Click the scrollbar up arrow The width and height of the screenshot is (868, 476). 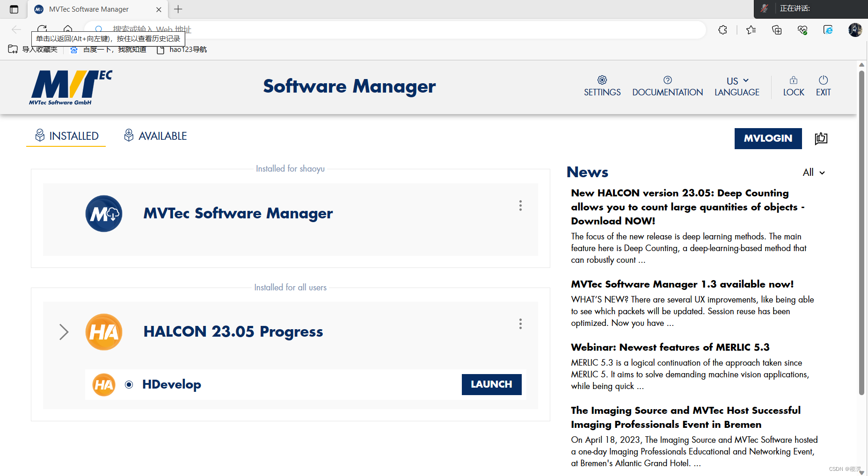[861, 65]
